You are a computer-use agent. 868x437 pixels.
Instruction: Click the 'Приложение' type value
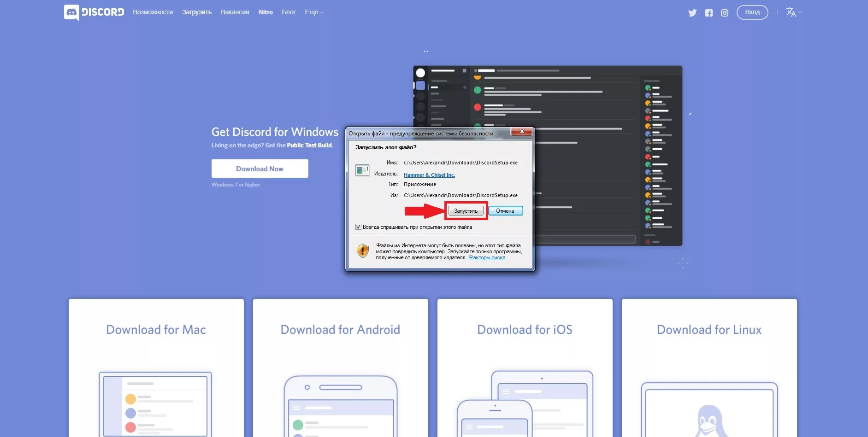pyautogui.click(x=420, y=184)
